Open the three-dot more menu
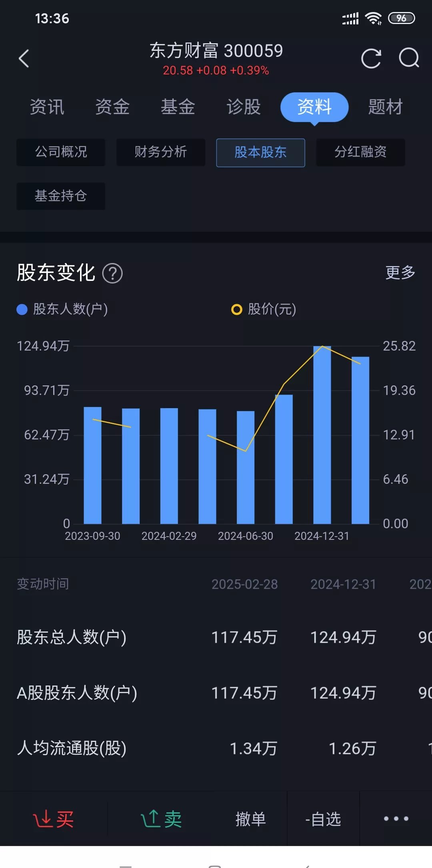This screenshot has height=868, width=432. (396, 819)
